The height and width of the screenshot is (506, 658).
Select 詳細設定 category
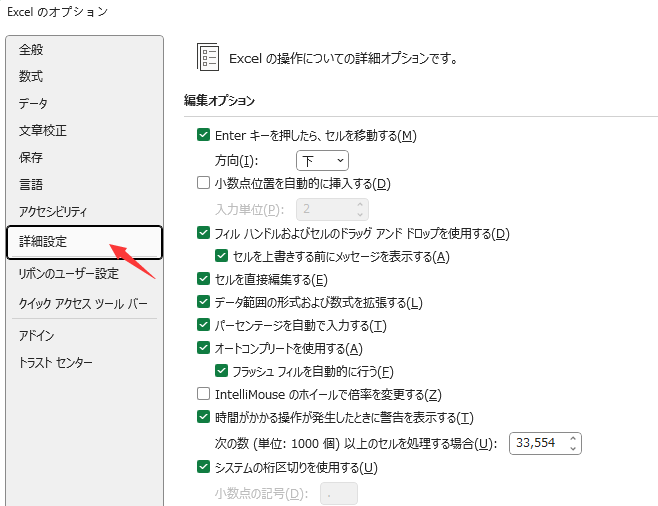click(x=84, y=242)
